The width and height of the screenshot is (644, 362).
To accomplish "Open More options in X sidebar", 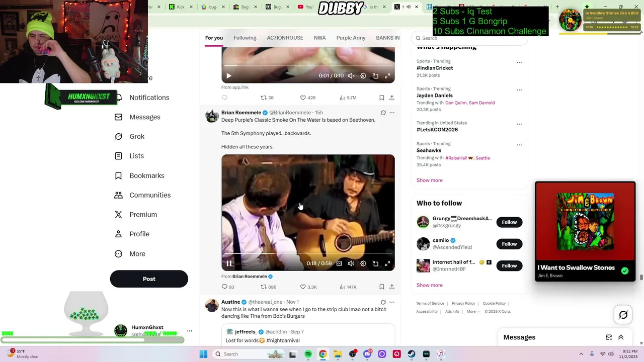I will tap(130, 254).
